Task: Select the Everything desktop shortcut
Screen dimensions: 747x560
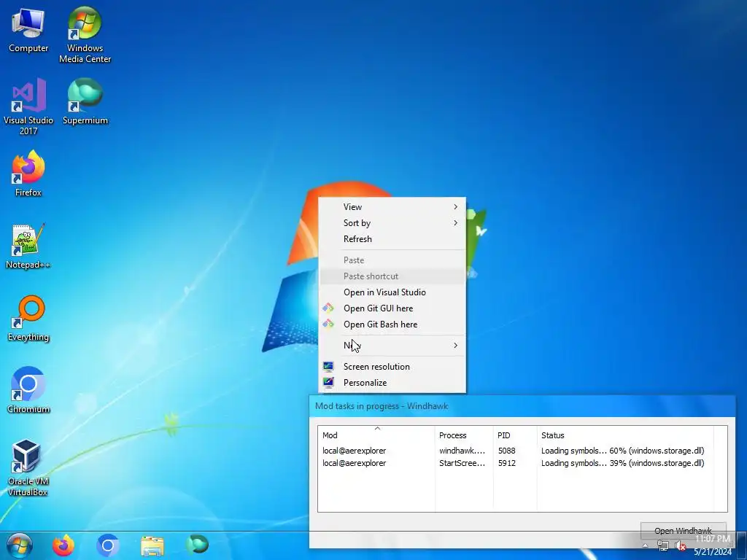Action: (28, 318)
